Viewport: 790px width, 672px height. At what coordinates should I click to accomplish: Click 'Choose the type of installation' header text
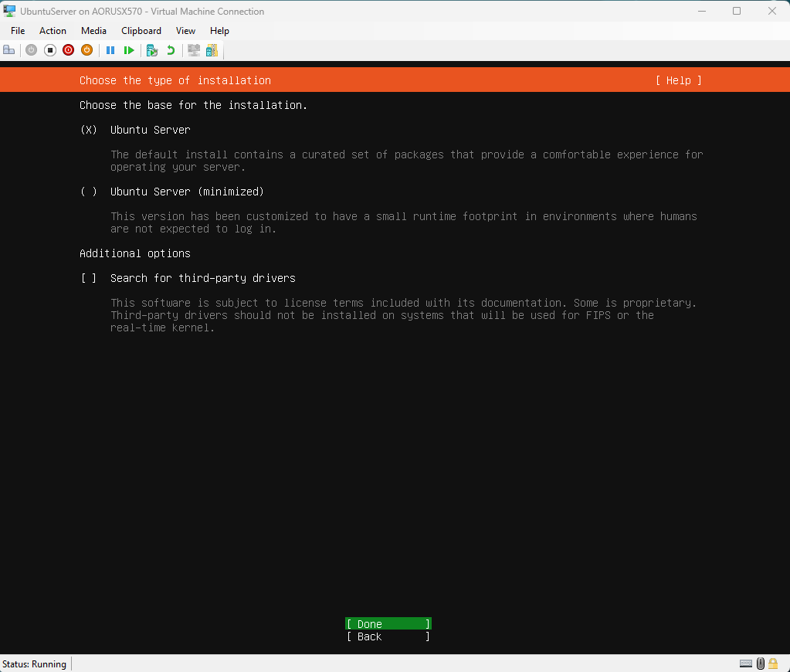pos(175,80)
